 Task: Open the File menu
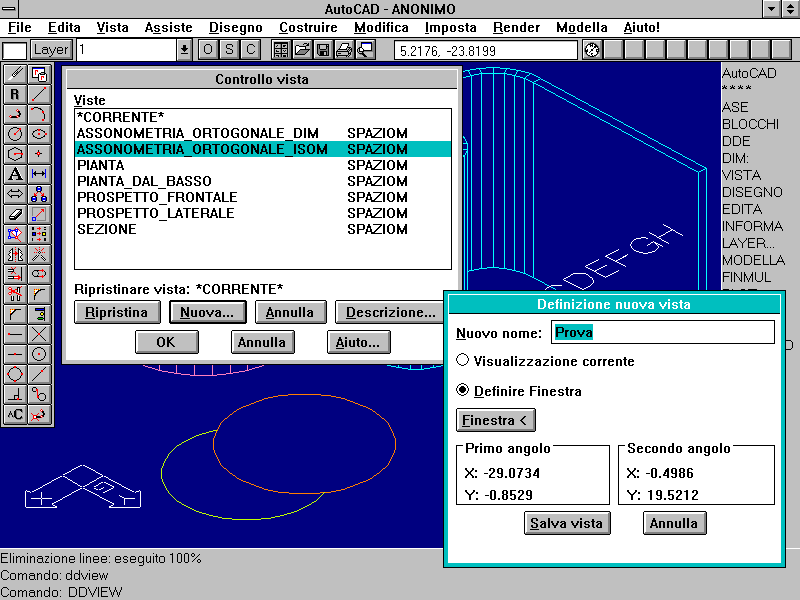tap(20, 28)
